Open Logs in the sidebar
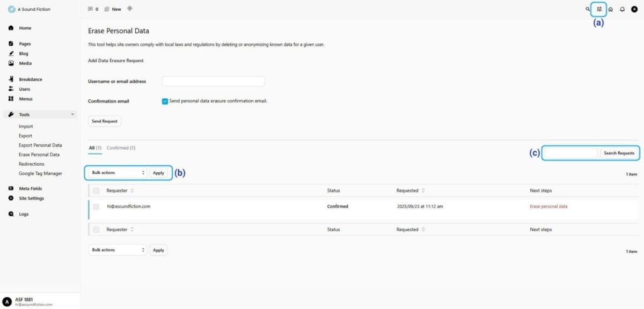The width and height of the screenshot is (644, 309). (23, 214)
